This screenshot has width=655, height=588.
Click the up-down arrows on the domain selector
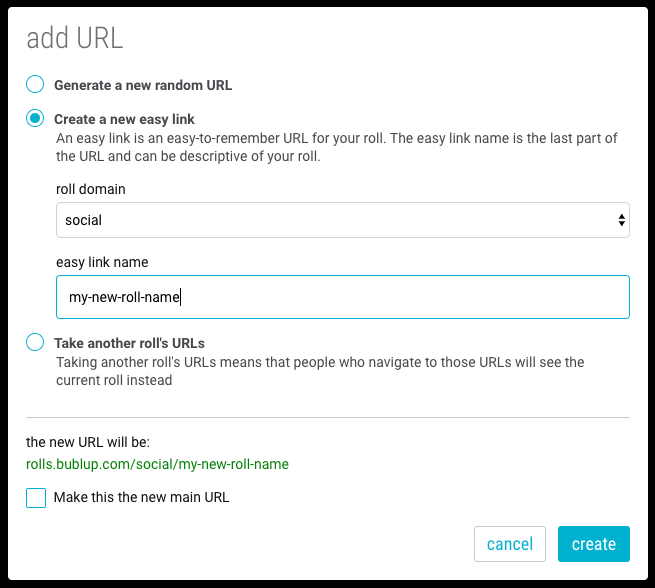(622, 220)
